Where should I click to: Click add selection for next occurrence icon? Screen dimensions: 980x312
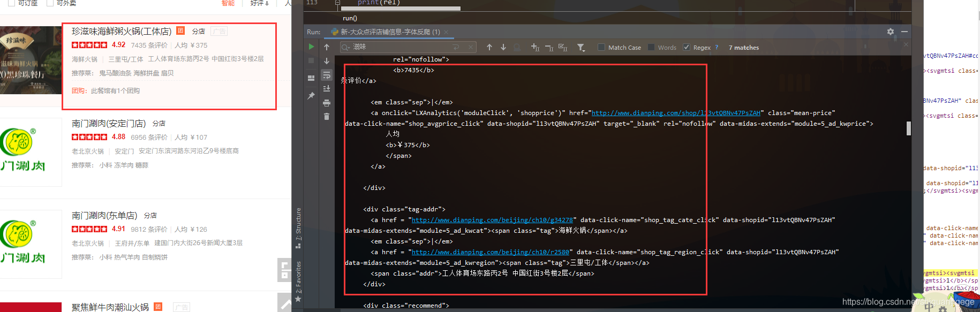coord(535,47)
